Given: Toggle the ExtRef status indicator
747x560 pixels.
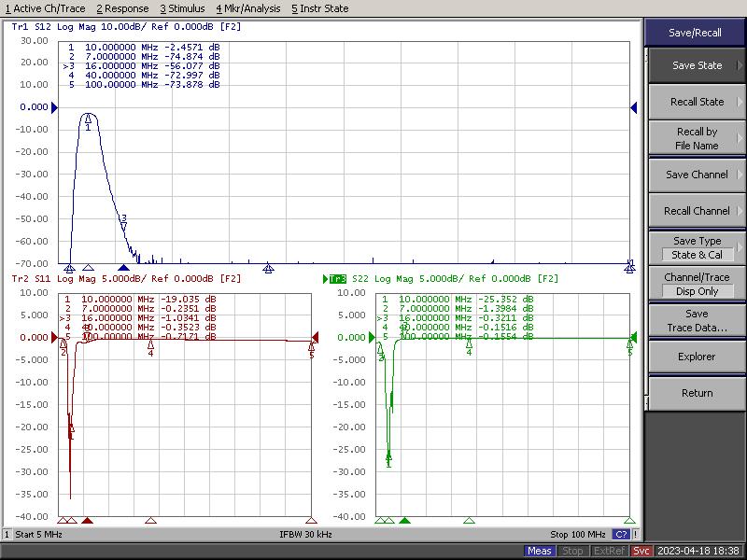Looking at the screenshot, I should (x=608, y=551).
